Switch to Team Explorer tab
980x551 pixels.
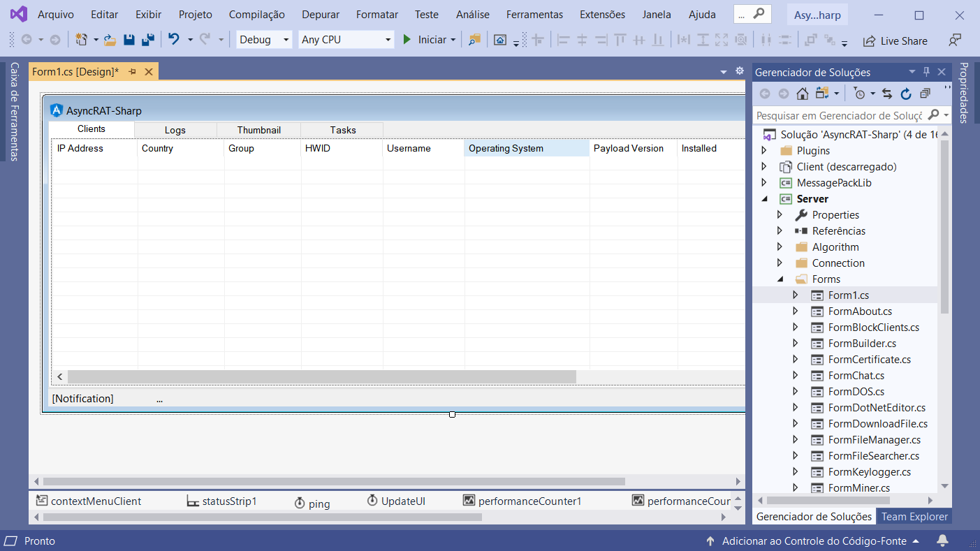coord(914,517)
